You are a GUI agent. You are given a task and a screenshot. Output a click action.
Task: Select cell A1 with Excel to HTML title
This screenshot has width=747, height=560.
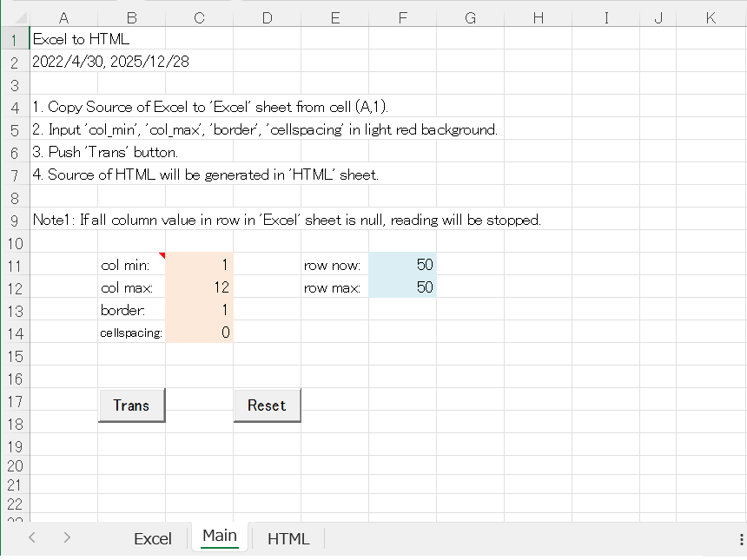63,39
